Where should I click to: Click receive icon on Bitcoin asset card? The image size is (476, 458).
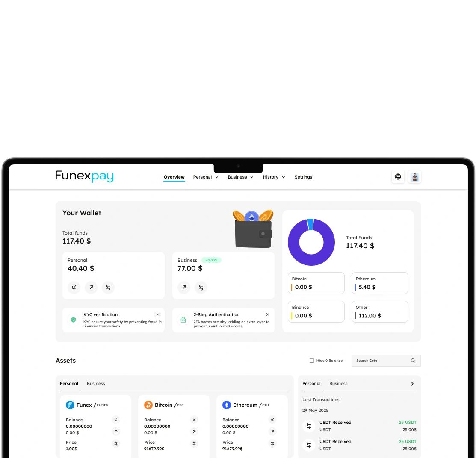click(x=194, y=420)
